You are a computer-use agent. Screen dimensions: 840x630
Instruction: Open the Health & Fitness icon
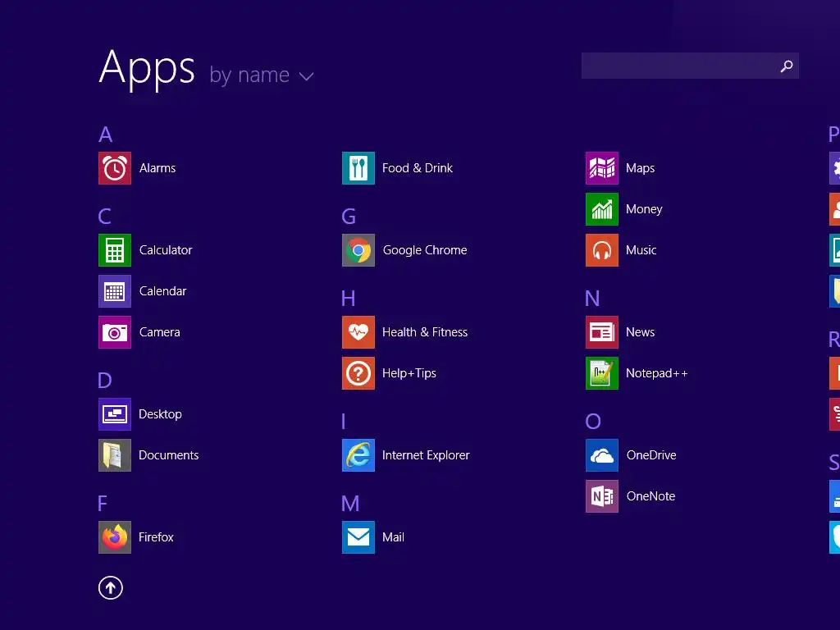coord(358,332)
